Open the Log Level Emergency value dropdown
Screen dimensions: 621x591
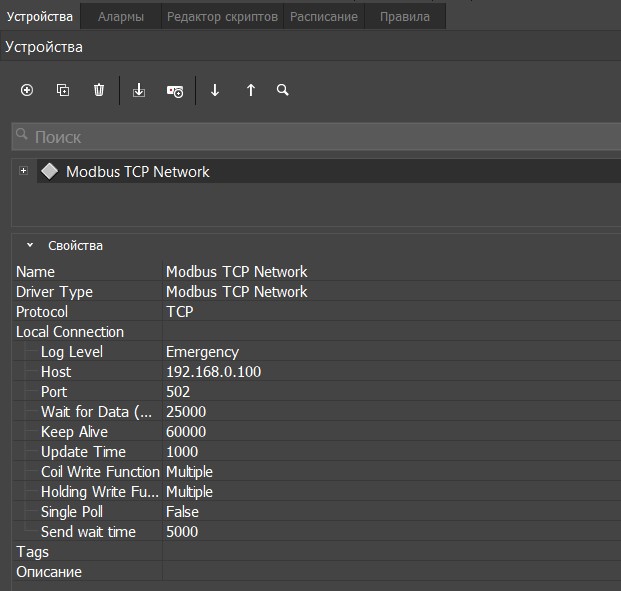tap(390, 352)
